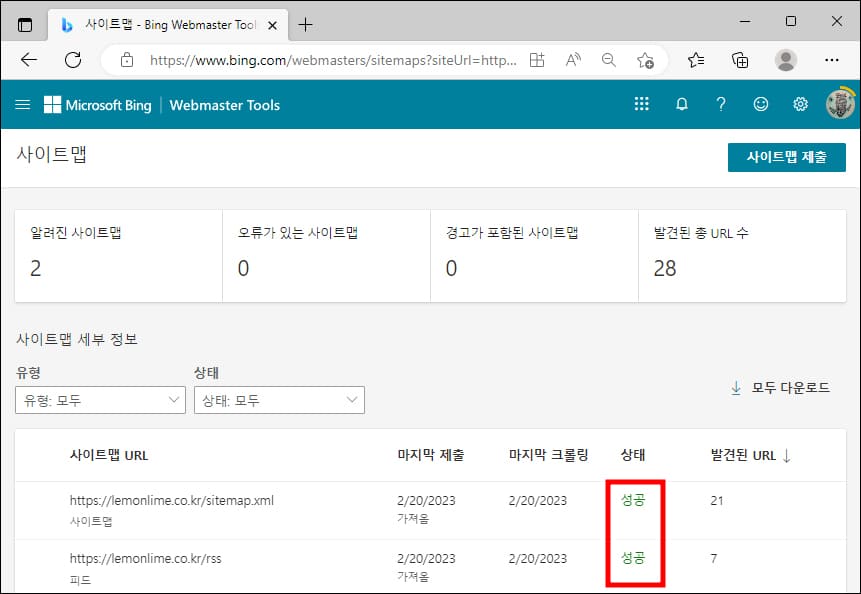Open the Bing account profile avatar
This screenshot has width=861, height=594.
(838, 103)
